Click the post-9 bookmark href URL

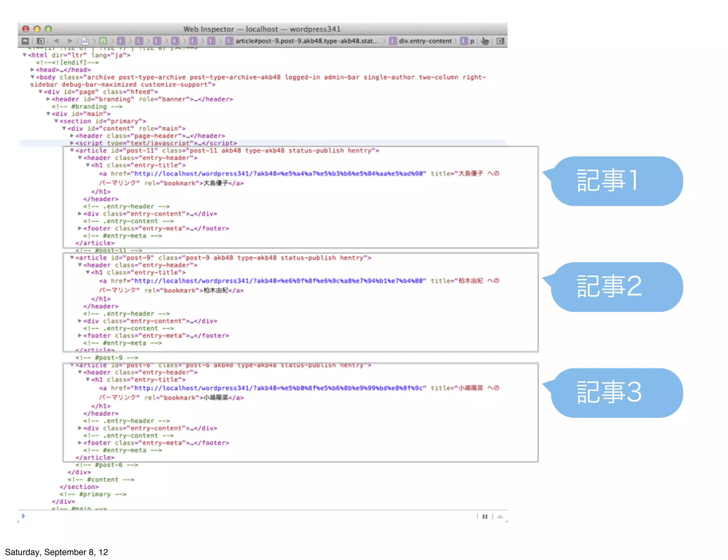(278, 281)
